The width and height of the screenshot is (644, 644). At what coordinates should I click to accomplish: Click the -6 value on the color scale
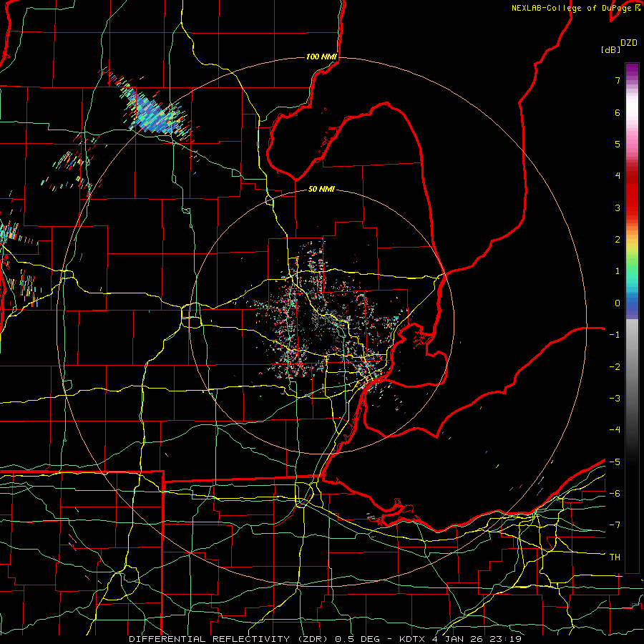[x=615, y=494]
